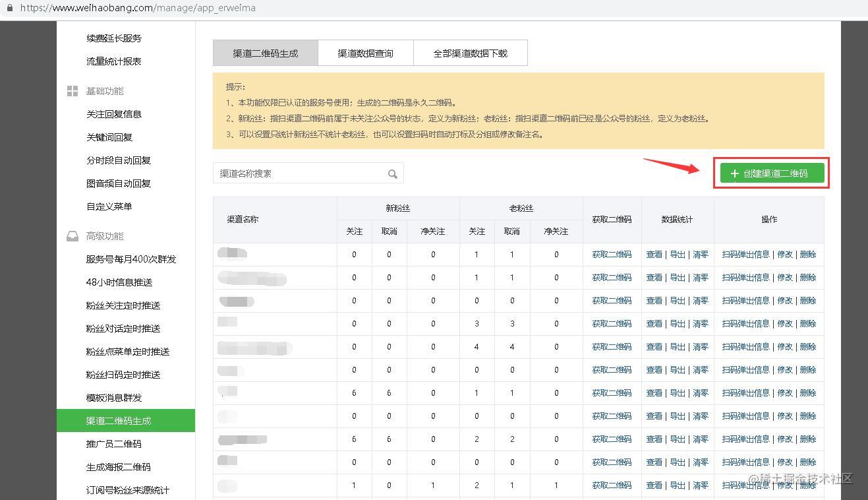Open 流量统计报表 in the sidebar
Viewport: 868px width, 500px height.
[114, 61]
